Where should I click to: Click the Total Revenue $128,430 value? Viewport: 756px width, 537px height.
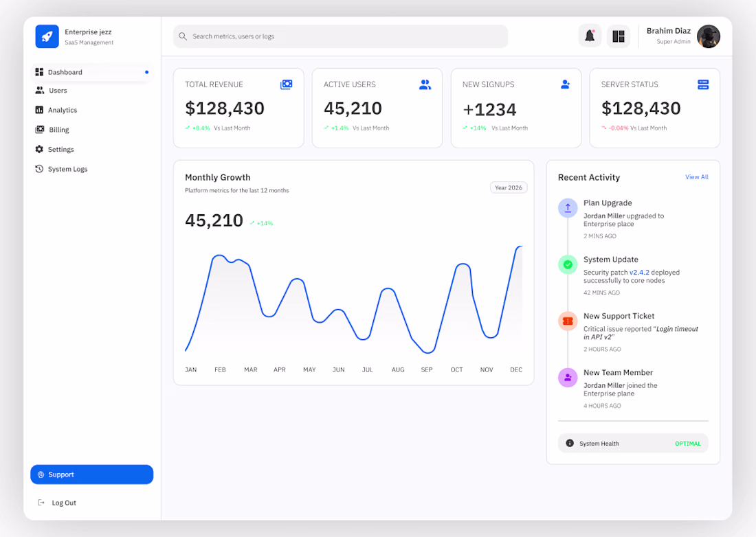[x=225, y=108]
